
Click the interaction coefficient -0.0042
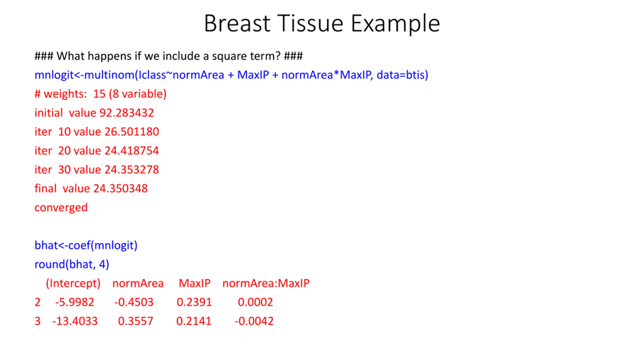point(254,321)
